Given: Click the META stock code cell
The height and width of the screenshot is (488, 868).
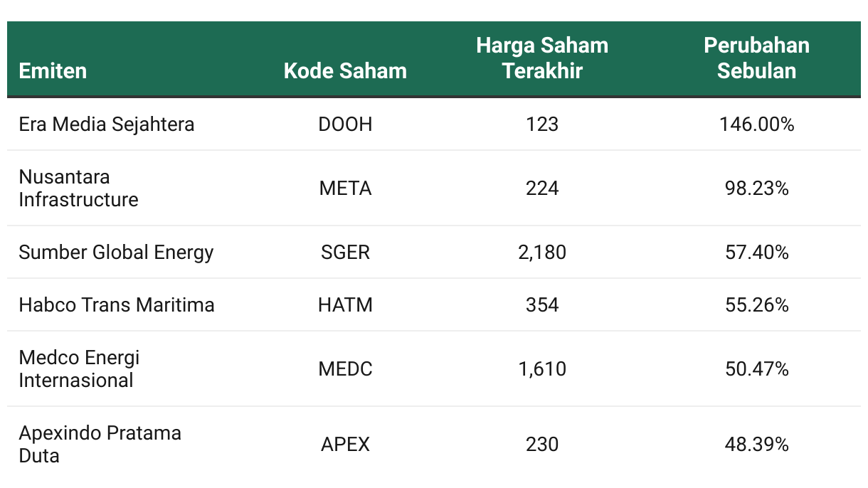Looking at the screenshot, I should (345, 189).
